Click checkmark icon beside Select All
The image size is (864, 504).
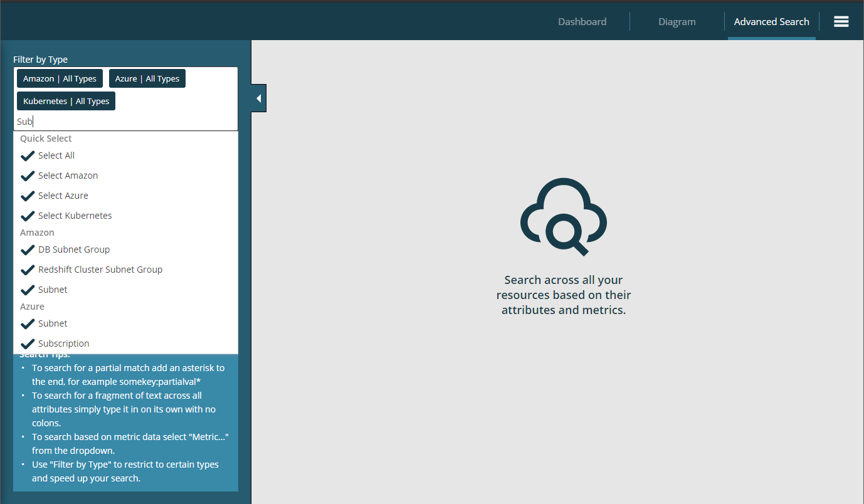(28, 155)
